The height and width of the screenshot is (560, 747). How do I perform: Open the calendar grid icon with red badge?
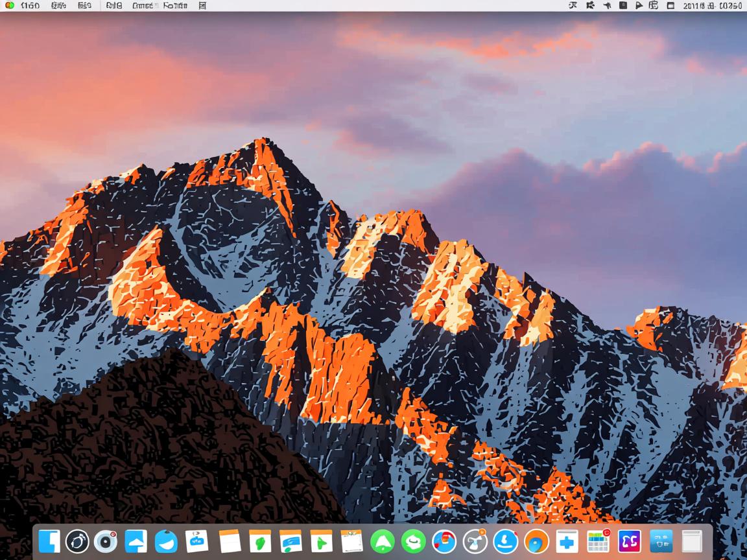point(598,541)
